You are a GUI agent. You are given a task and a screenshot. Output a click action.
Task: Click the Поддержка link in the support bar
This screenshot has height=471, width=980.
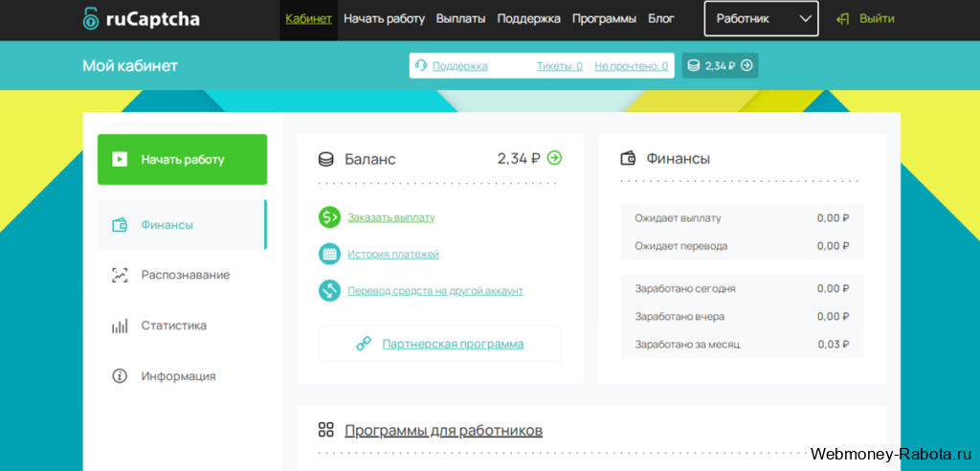pos(460,66)
